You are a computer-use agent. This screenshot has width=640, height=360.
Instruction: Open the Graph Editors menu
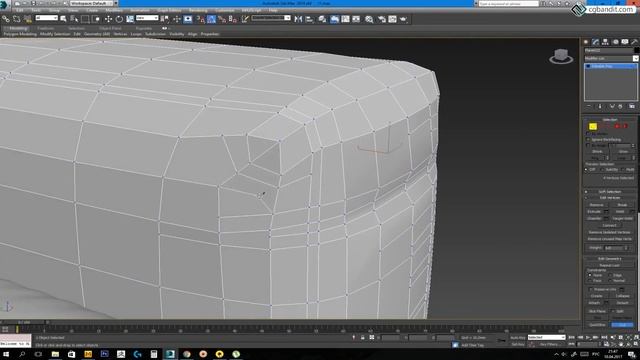click(x=169, y=10)
